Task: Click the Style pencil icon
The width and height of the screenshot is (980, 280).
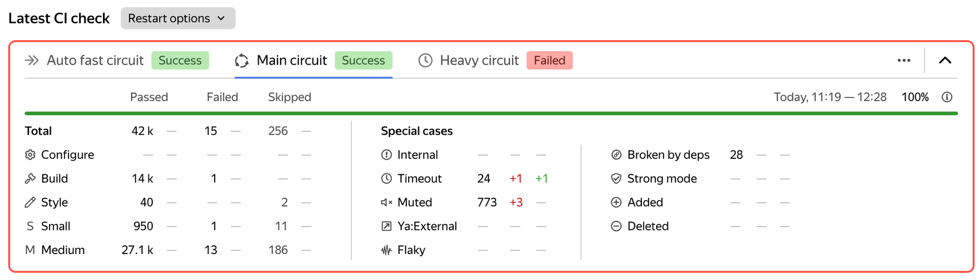Action: point(30,202)
